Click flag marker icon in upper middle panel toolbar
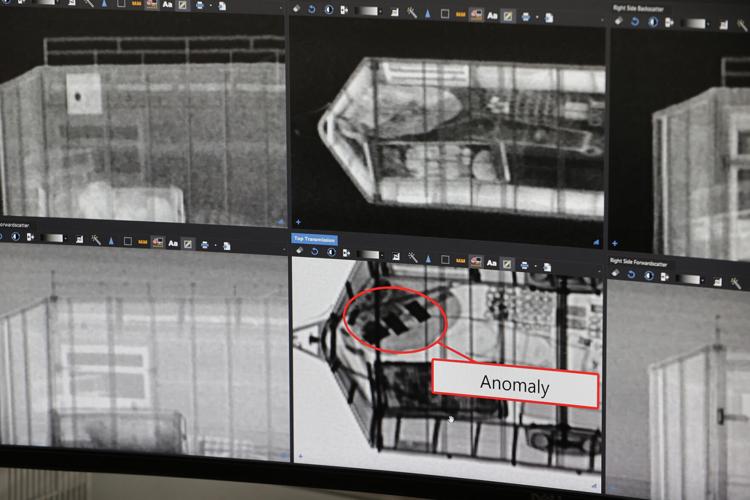The image size is (750, 500). [476, 15]
